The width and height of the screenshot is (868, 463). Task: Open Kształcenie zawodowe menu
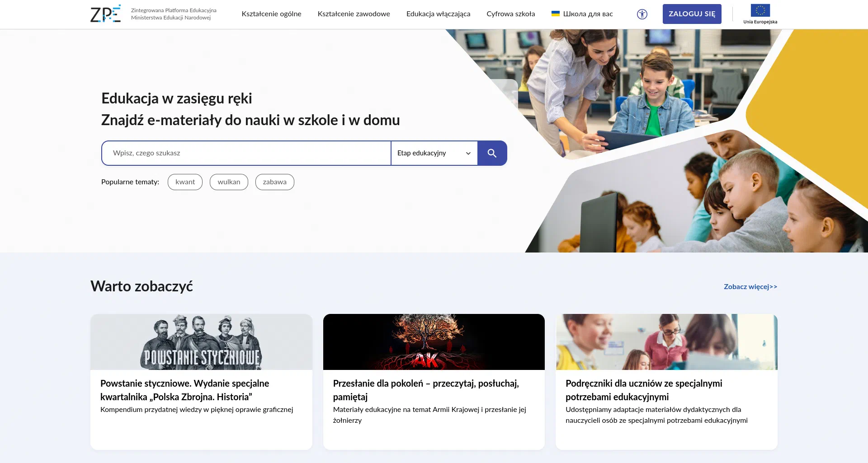[x=354, y=14]
